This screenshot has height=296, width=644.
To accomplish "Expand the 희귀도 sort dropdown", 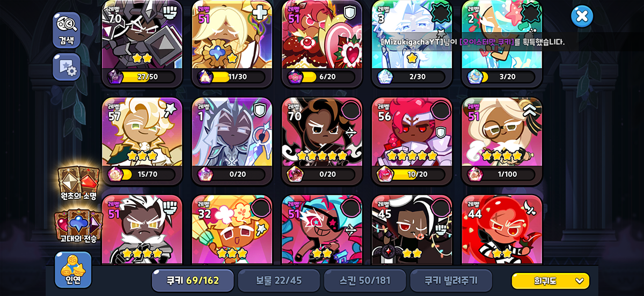I will [550, 280].
